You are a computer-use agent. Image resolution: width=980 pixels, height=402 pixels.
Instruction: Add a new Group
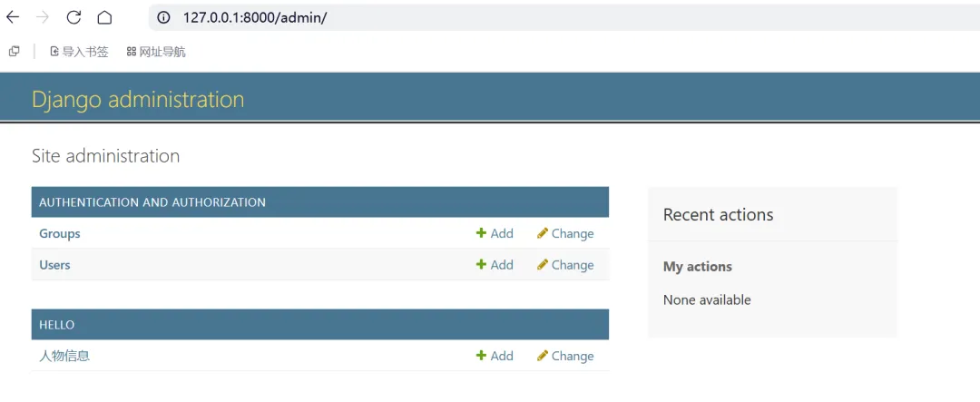pyautogui.click(x=495, y=233)
